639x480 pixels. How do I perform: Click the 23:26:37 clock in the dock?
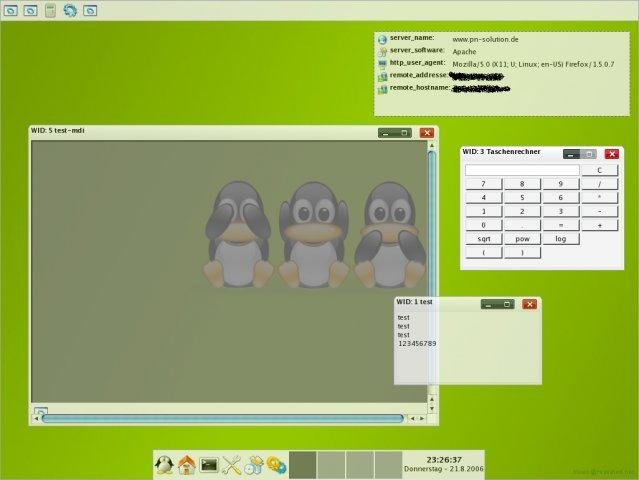pyautogui.click(x=444, y=460)
